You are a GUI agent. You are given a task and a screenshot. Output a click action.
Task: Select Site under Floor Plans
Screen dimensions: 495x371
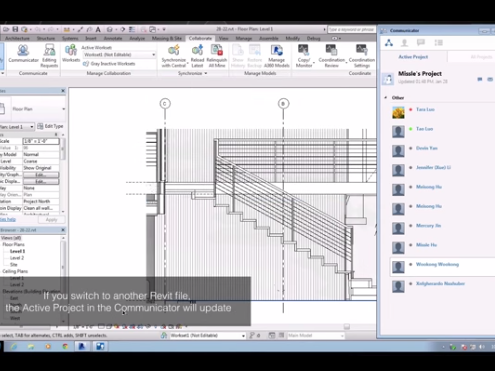point(14,265)
